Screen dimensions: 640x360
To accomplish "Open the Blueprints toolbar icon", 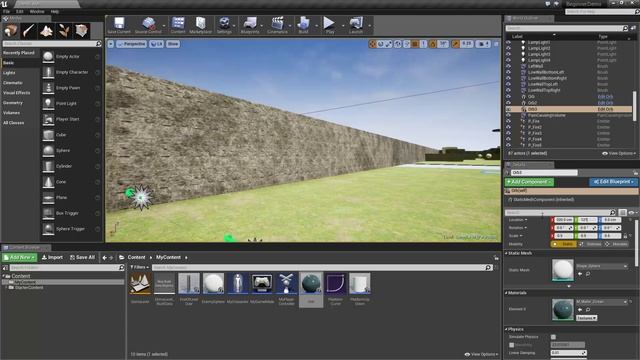I will click(x=250, y=25).
